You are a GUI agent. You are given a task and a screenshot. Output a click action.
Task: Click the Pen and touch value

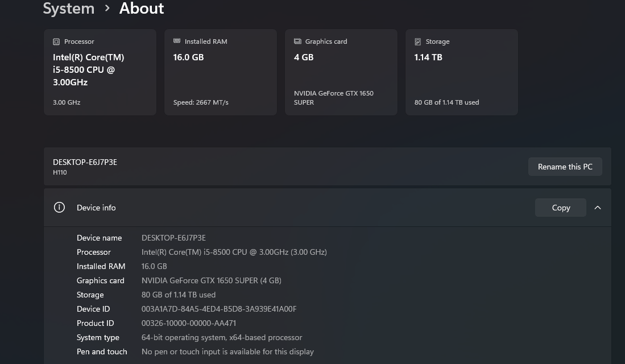point(227,351)
